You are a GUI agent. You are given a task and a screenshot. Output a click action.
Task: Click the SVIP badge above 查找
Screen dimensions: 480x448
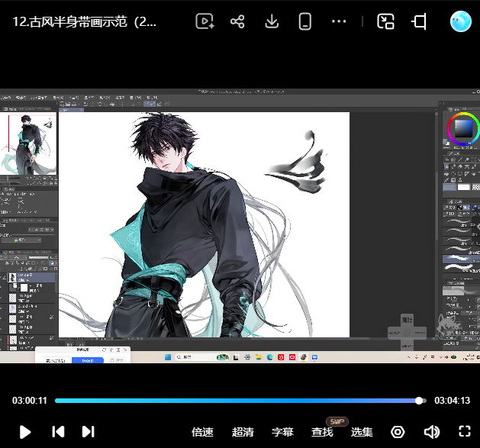337,421
